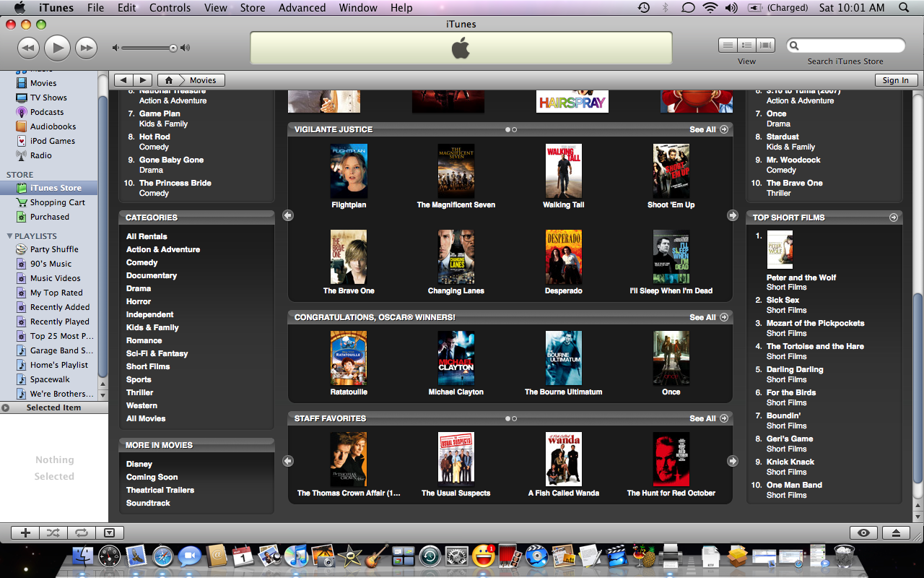
Task: Switch to album grouped view
Action: (746, 45)
